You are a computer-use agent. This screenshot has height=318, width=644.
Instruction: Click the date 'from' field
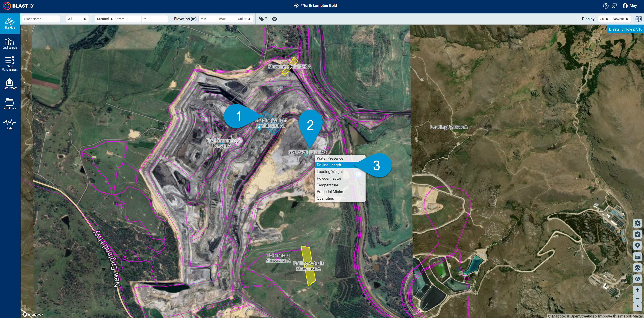pos(128,19)
